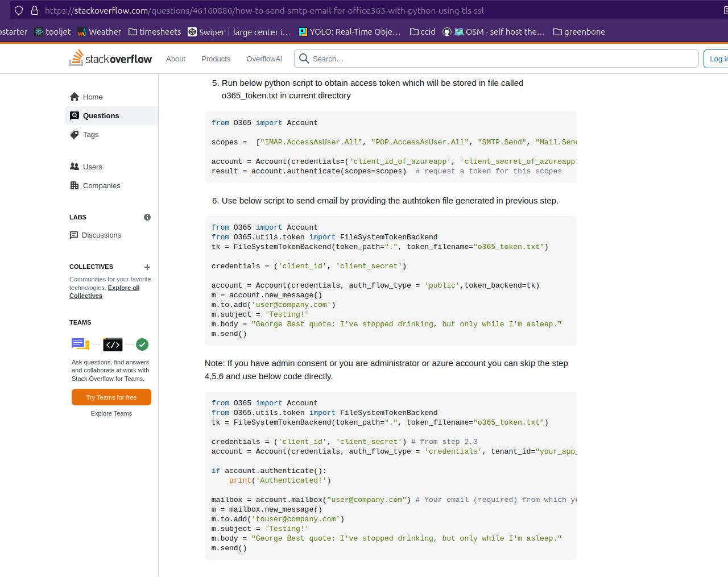Open the 'large center i…' bookmark

tap(262, 32)
